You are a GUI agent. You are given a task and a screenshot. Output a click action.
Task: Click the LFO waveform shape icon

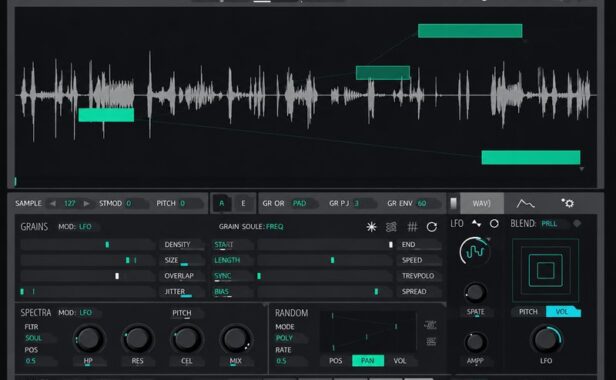tap(477, 223)
